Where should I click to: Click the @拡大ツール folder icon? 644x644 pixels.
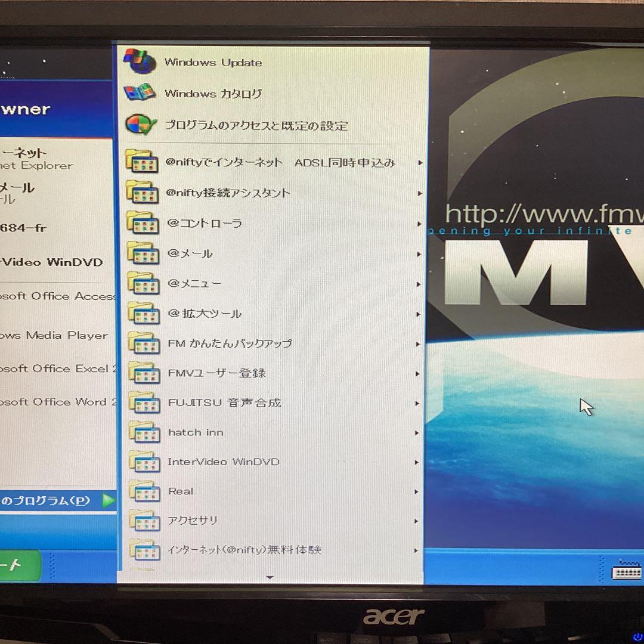[x=143, y=314]
